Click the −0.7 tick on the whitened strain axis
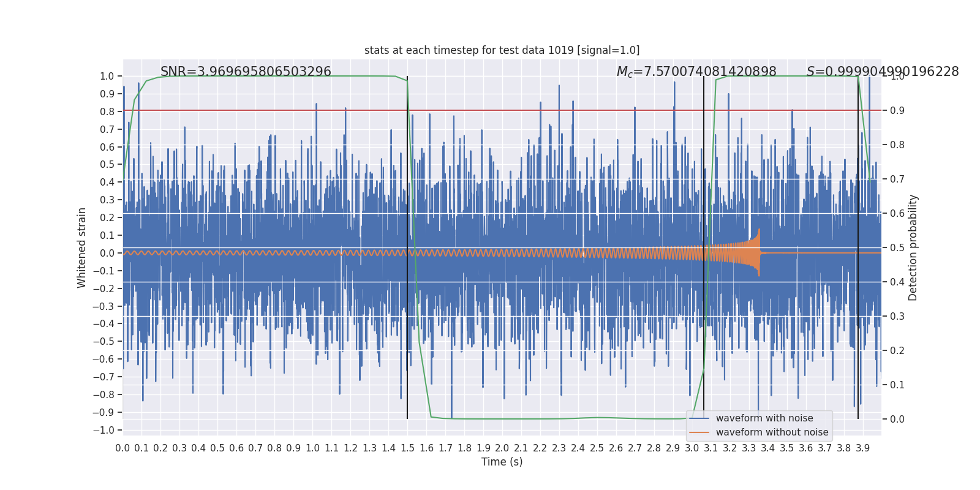The height and width of the screenshot is (490, 980). click(104, 377)
